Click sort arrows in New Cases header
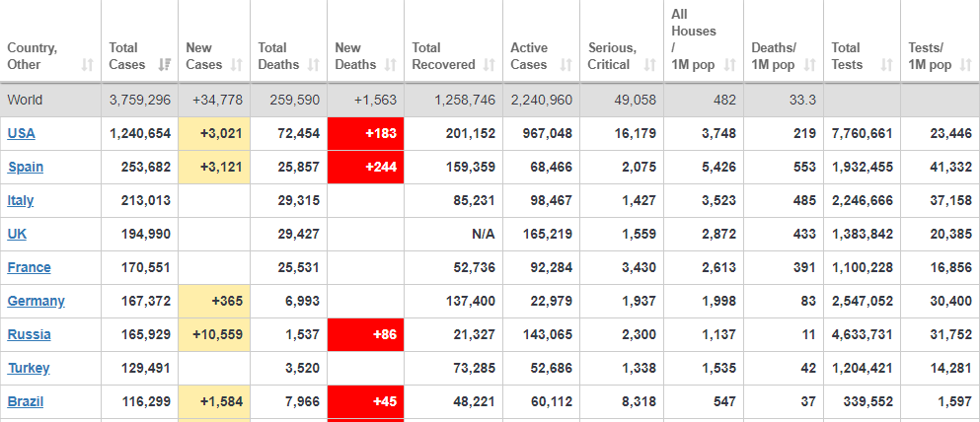Screen dimensions: 980x422 click(237, 64)
